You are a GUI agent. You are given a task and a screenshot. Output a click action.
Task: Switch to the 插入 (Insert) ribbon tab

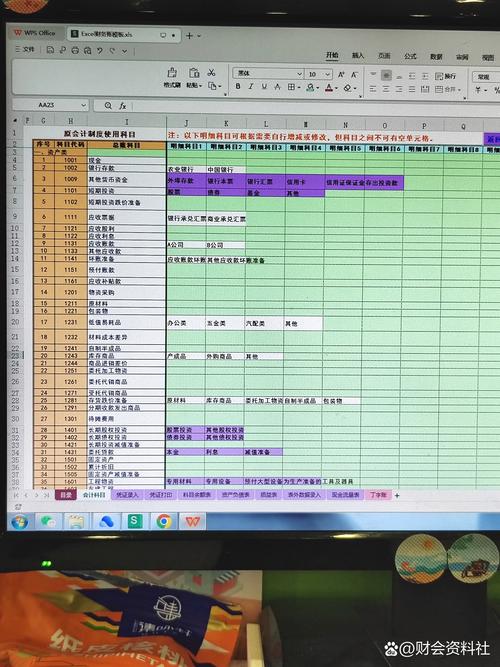(x=358, y=55)
